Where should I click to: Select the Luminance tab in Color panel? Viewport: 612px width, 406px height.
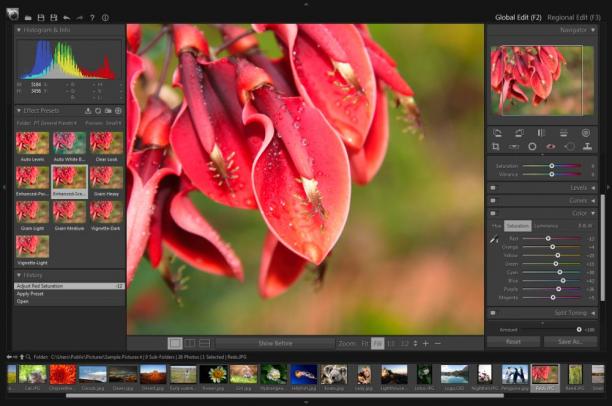pyautogui.click(x=546, y=226)
